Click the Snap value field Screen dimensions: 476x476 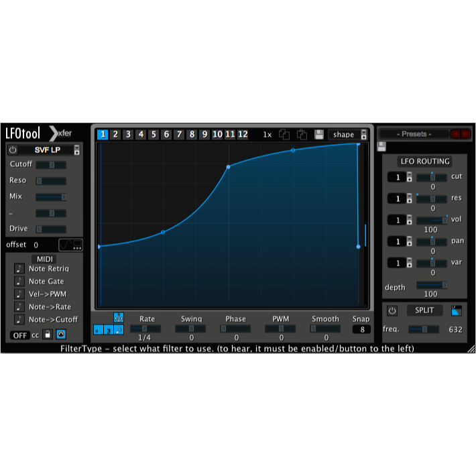[361, 329]
